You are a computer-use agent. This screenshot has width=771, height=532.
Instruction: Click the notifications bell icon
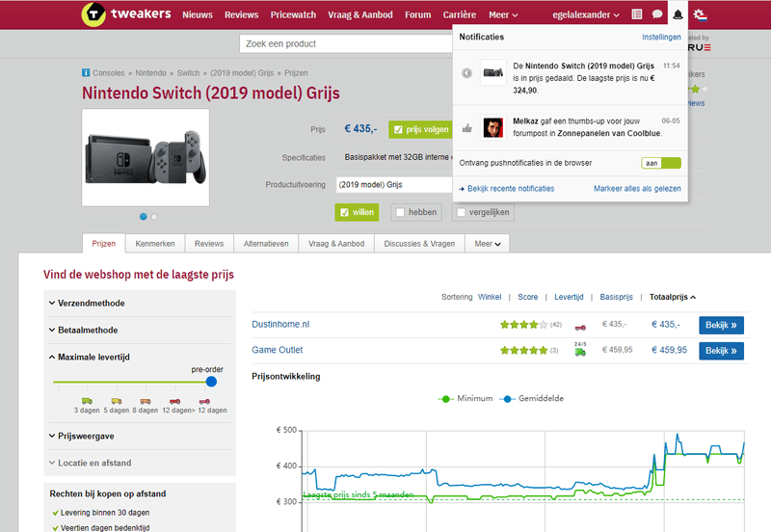(x=678, y=14)
